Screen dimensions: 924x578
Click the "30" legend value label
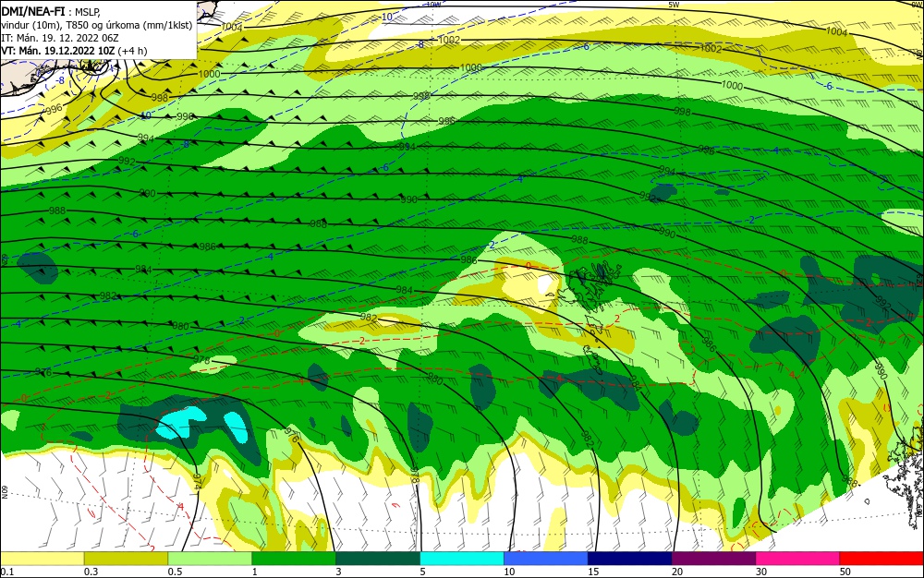click(x=761, y=572)
